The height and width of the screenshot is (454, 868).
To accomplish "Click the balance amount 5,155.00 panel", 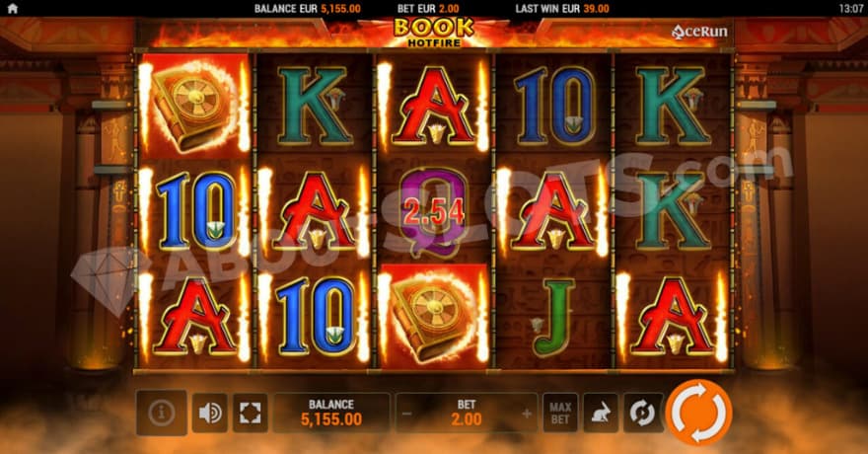I will click(x=331, y=413).
